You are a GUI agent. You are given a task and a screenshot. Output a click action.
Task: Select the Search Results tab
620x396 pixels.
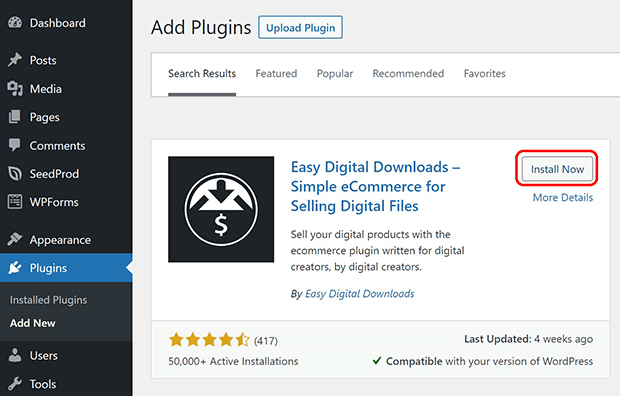pos(202,74)
